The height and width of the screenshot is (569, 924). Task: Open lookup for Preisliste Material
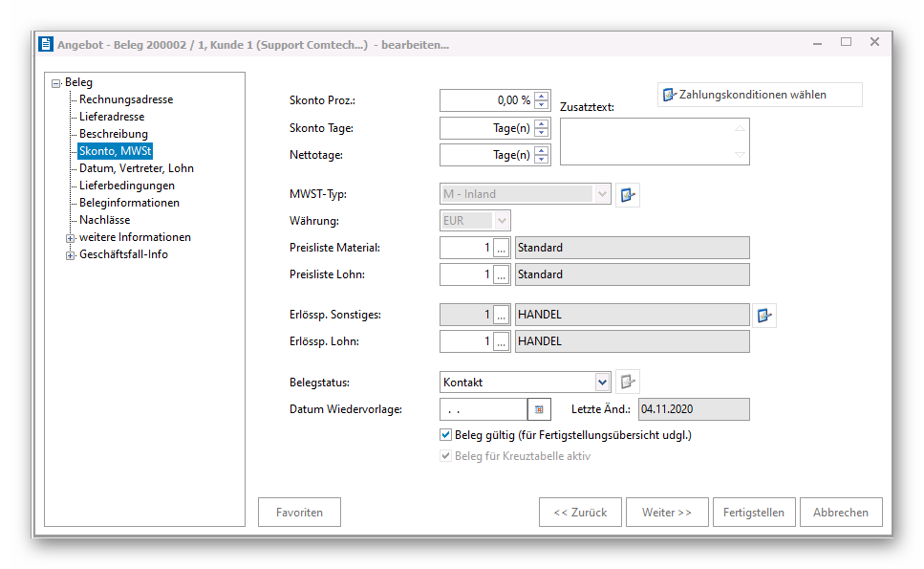tap(502, 248)
